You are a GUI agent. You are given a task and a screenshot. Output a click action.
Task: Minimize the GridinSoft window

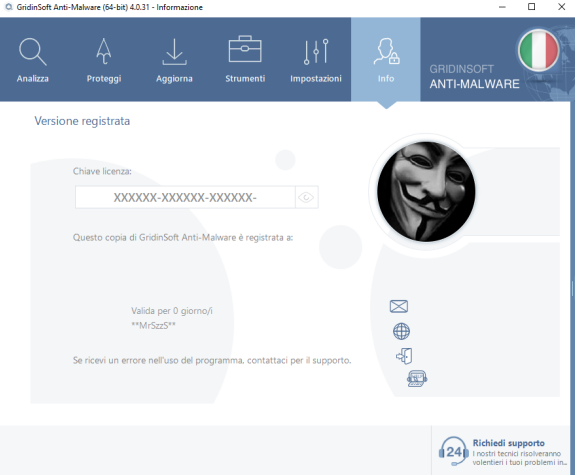pyautogui.click(x=502, y=7)
